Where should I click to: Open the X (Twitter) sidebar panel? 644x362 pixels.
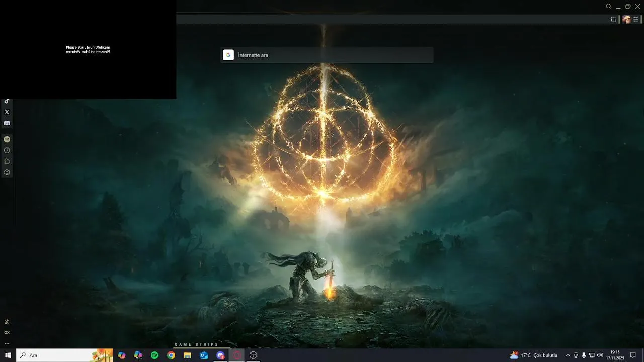coord(7,112)
